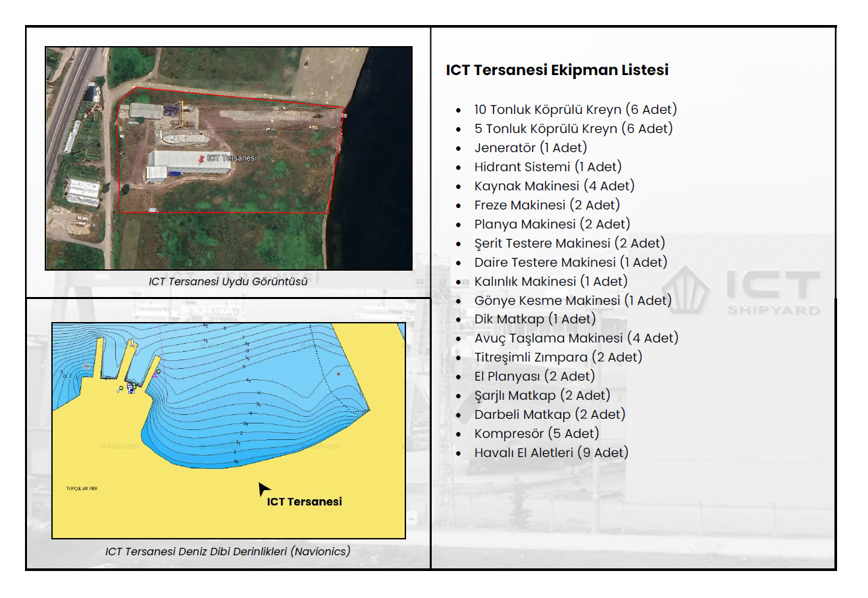868x598 pixels.
Task: Open the ICT Tersanesi satellite image
Action: click(228, 158)
